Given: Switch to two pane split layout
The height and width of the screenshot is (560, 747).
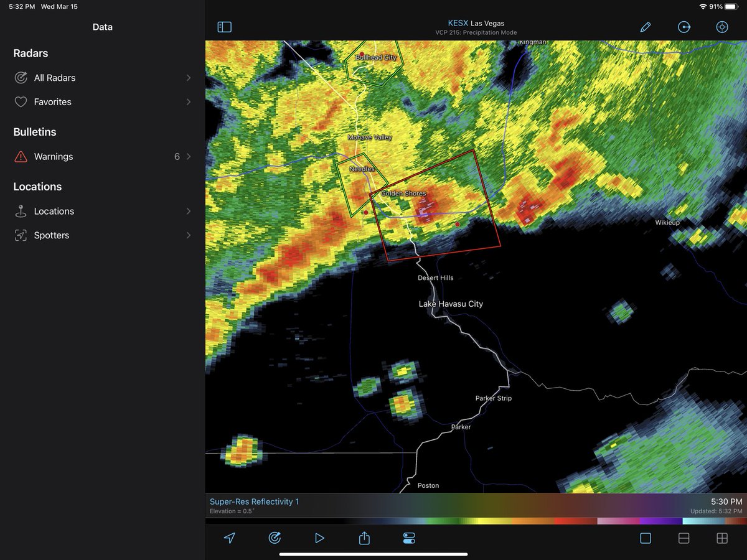Looking at the screenshot, I should click(x=684, y=538).
